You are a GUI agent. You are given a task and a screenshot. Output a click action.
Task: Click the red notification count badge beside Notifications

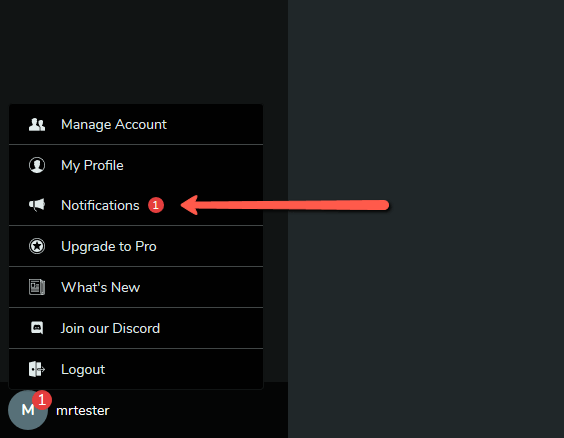click(156, 205)
